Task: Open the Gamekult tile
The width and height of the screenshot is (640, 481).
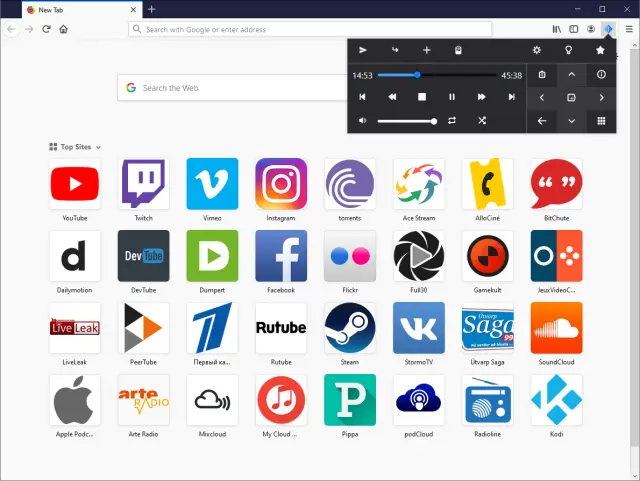Action: pos(488,256)
